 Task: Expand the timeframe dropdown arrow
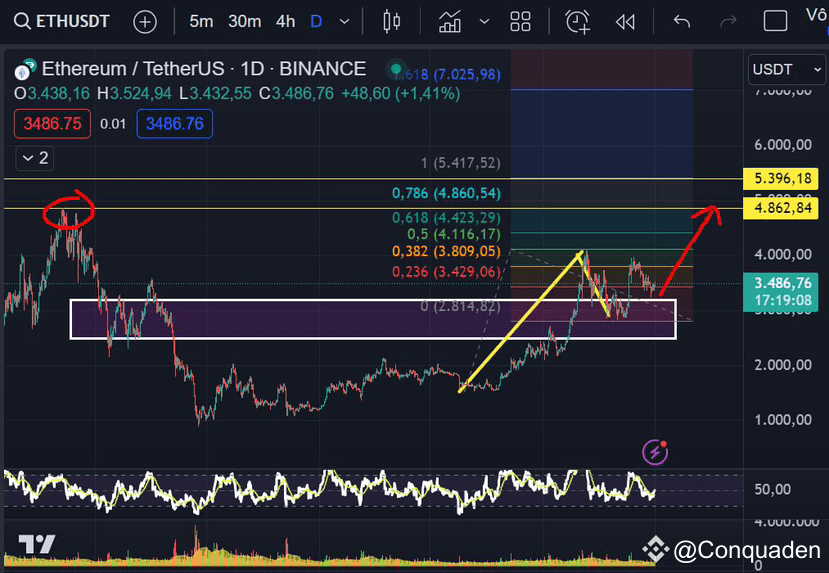pos(344,22)
